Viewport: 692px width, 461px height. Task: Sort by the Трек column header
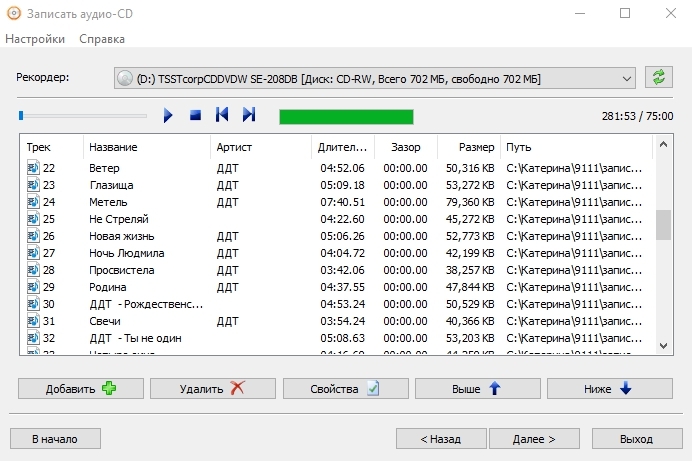pos(51,147)
